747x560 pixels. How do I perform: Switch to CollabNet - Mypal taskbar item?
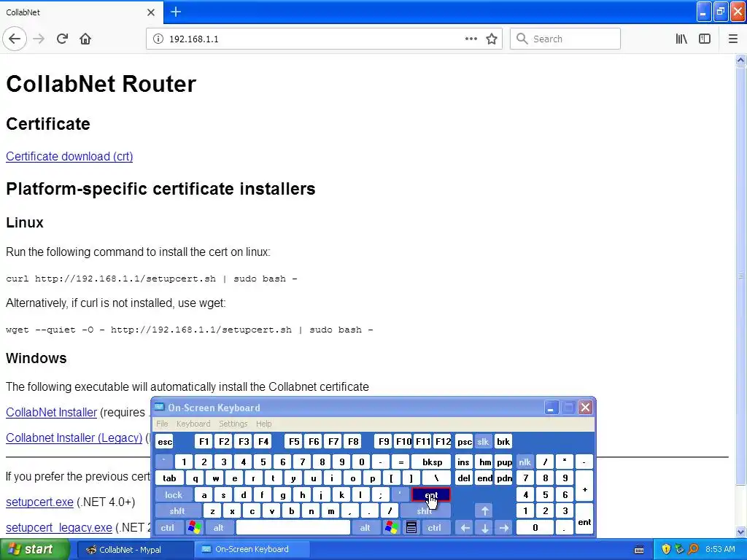point(134,550)
